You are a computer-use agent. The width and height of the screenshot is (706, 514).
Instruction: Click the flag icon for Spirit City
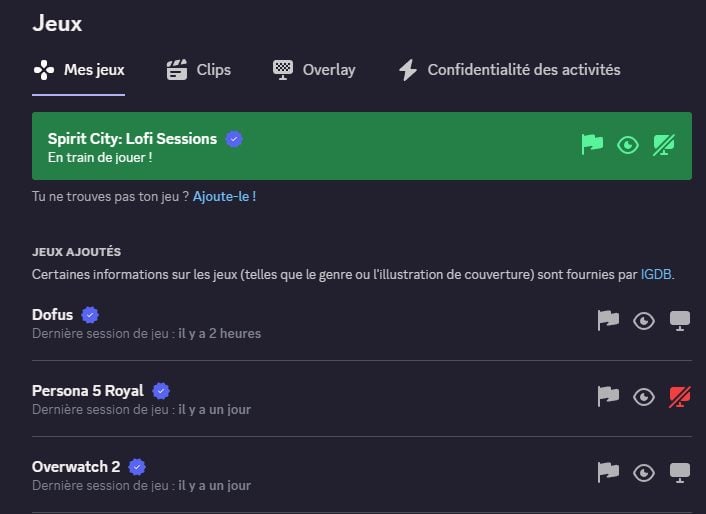click(592, 145)
